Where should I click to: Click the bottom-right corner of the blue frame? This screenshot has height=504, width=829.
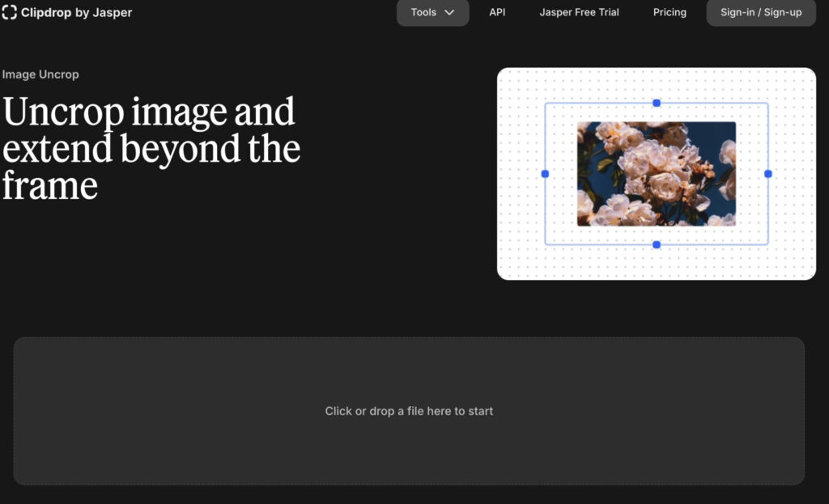767,244
